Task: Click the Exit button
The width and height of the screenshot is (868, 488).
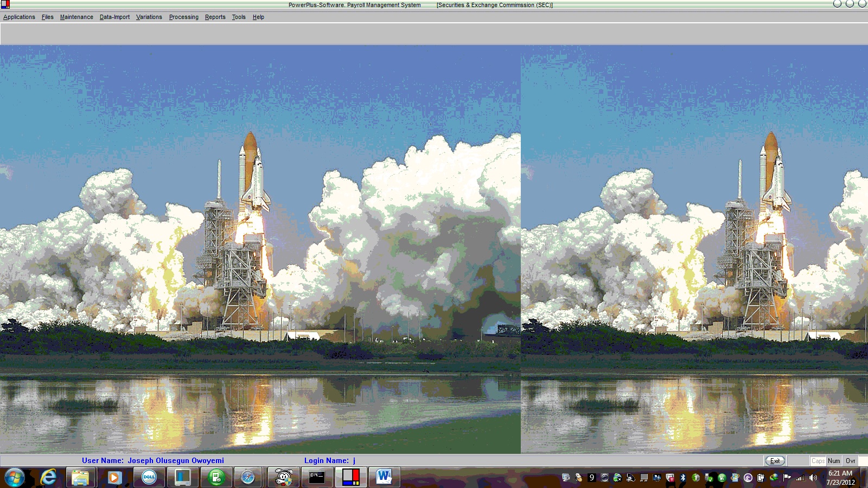Action: [775, 461]
